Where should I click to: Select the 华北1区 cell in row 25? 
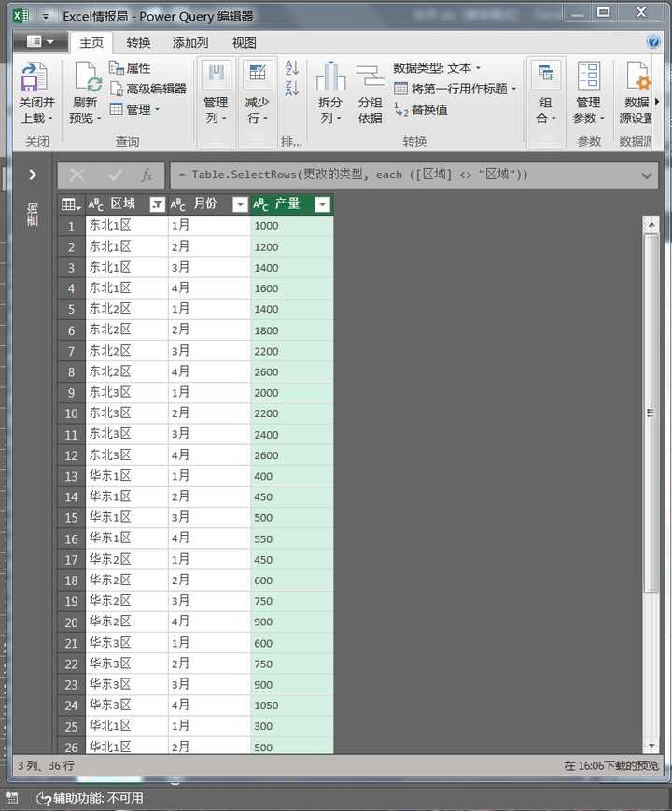[x=127, y=726]
